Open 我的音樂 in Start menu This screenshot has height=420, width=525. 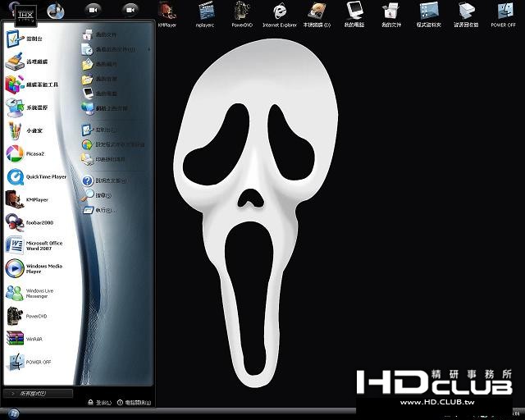[99, 79]
